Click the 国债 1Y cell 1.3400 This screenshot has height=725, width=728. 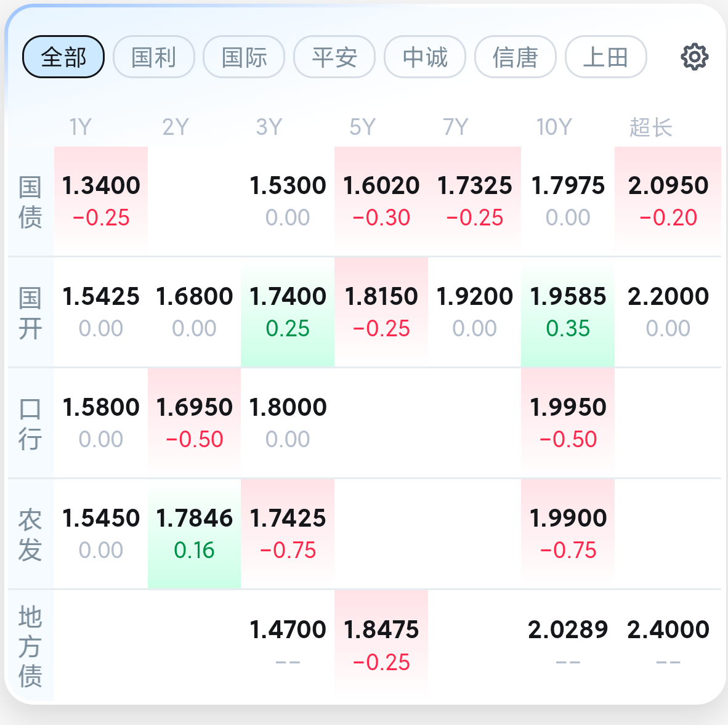[x=101, y=201]
